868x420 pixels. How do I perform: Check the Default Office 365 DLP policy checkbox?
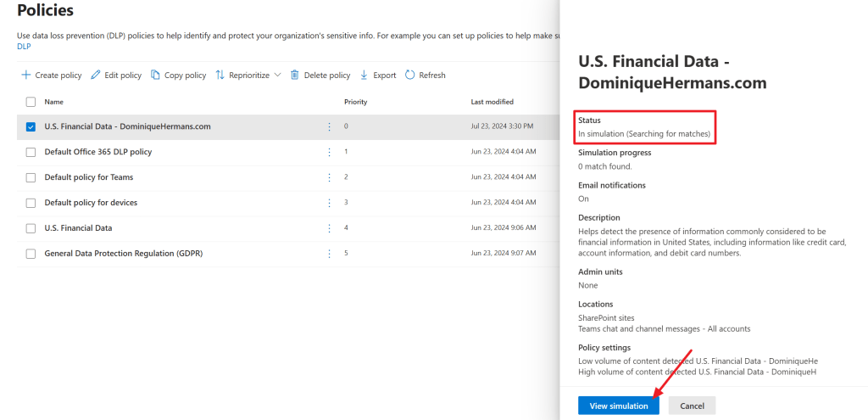31,152
